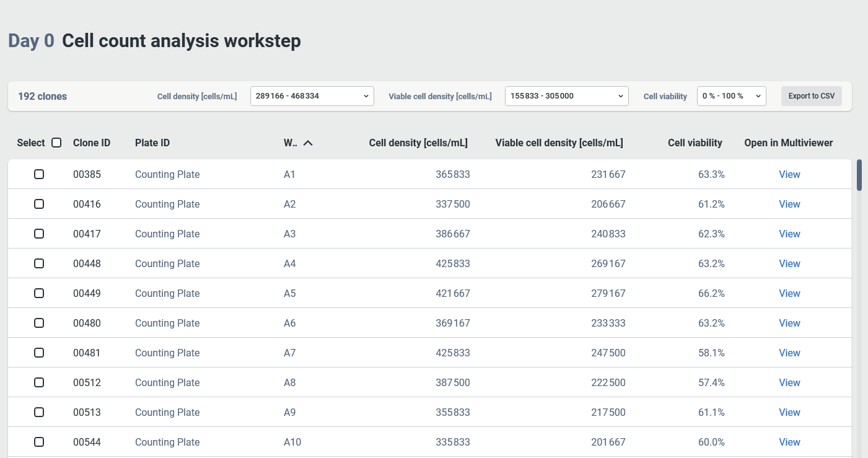Click cell density value 421667

tap(453, 293)
